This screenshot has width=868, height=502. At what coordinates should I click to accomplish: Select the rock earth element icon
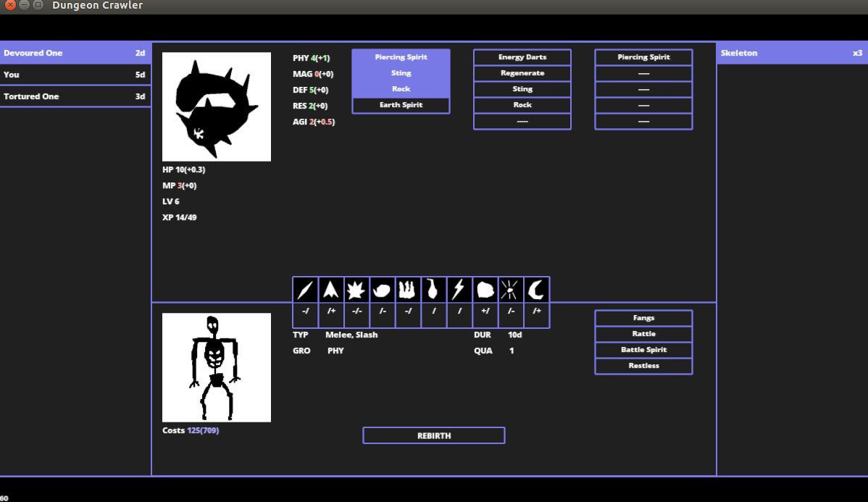pos(485,290)
